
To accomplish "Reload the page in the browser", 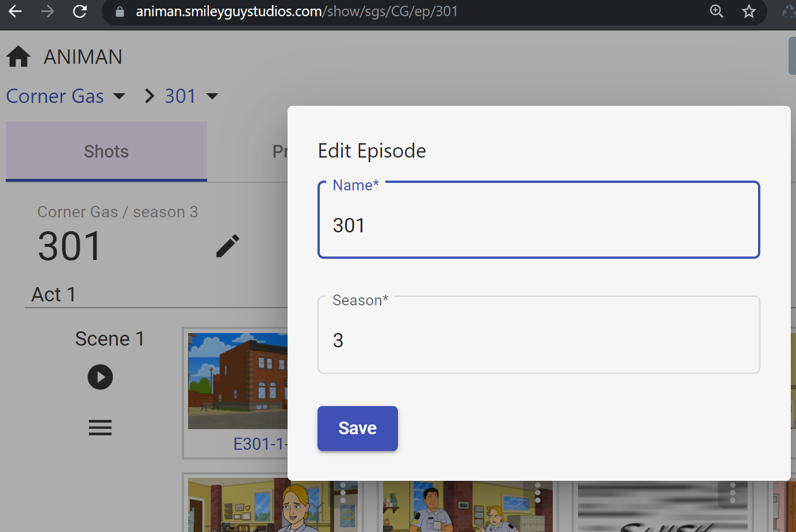I will coord(80,12).
